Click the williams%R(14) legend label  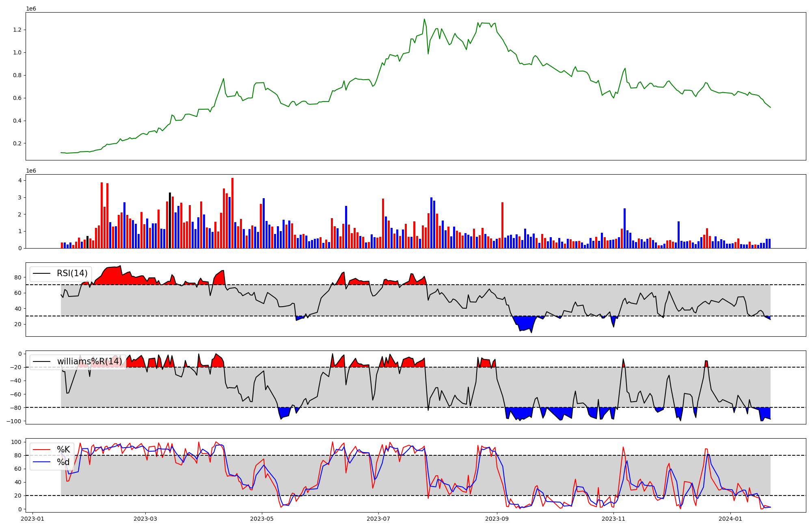[x=89, y=361]
